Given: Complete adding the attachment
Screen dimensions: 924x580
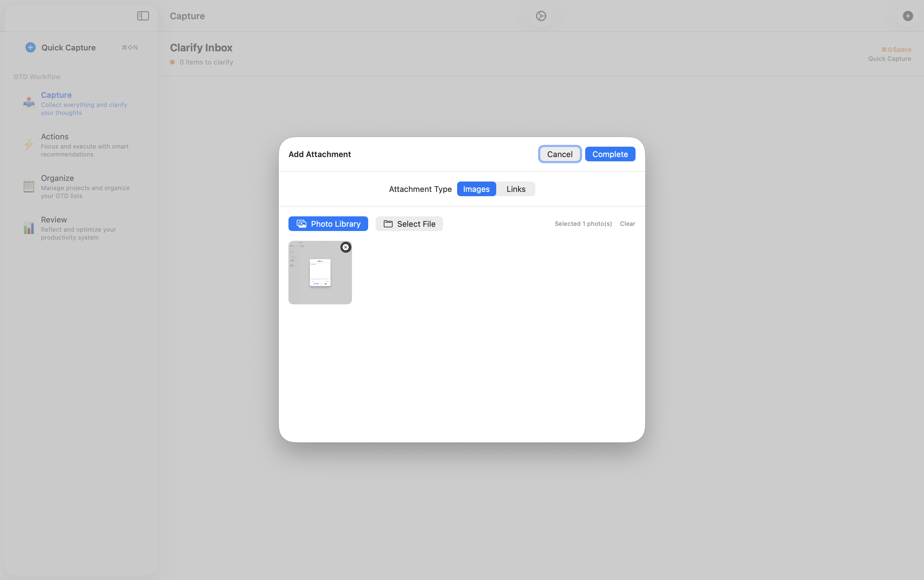Looking at the screenshot, I should click(610, 154).
